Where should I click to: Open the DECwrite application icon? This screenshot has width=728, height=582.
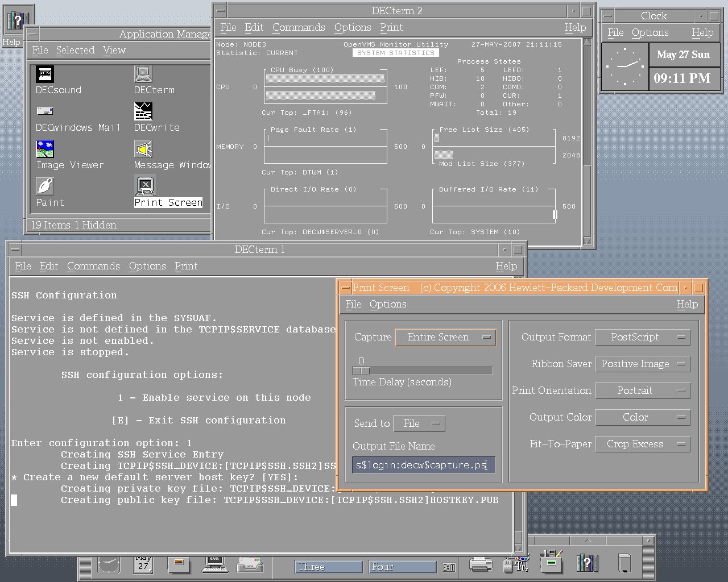[143, 111]
